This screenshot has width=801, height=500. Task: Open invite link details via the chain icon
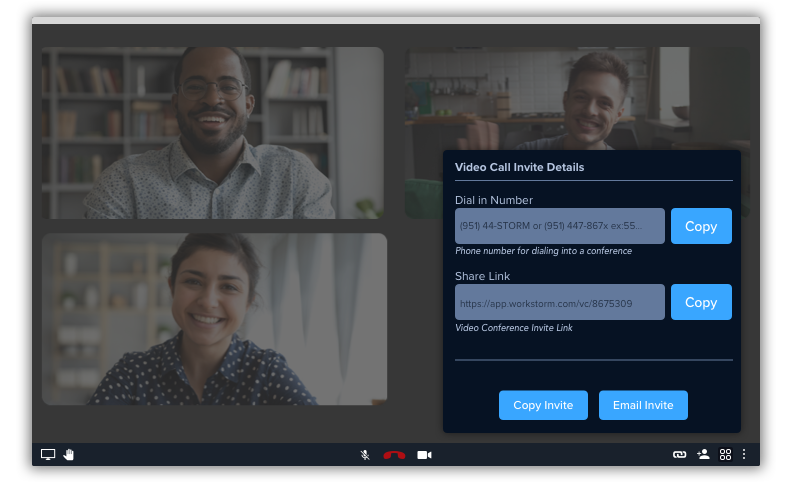point(679,455)
